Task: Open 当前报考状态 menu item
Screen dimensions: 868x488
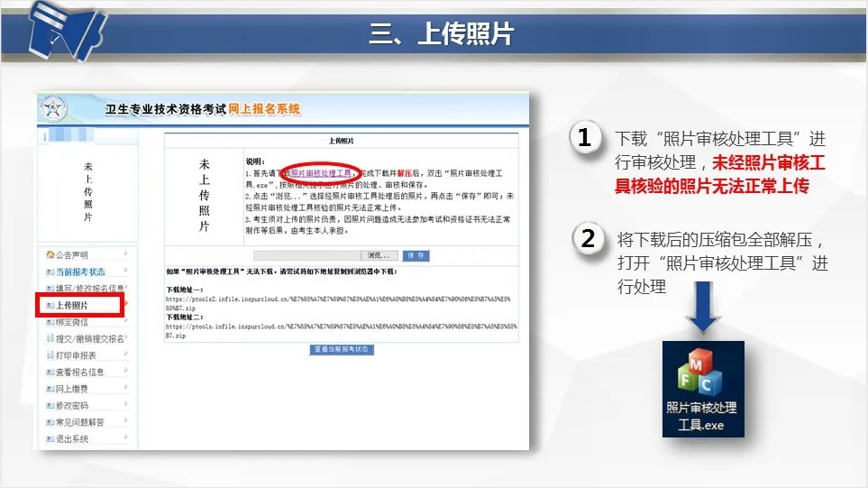Action: (x=80, y=272)
